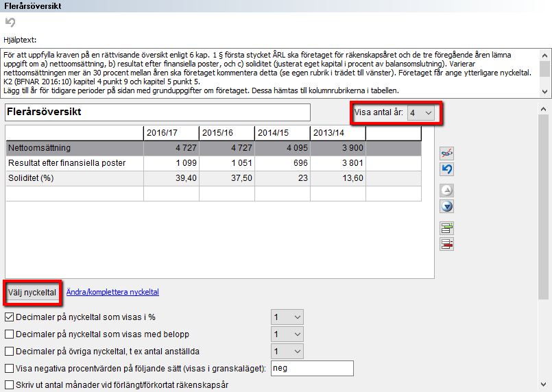Select the Soliditet (%) row label

tap(31, 178)
